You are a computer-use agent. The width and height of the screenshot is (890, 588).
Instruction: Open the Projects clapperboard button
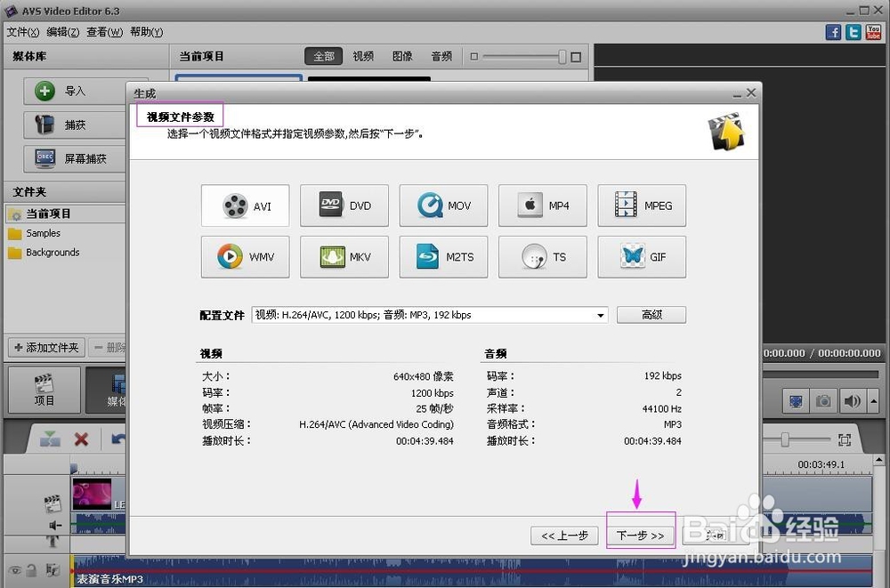pyautogui.click(x=44, y=390)
